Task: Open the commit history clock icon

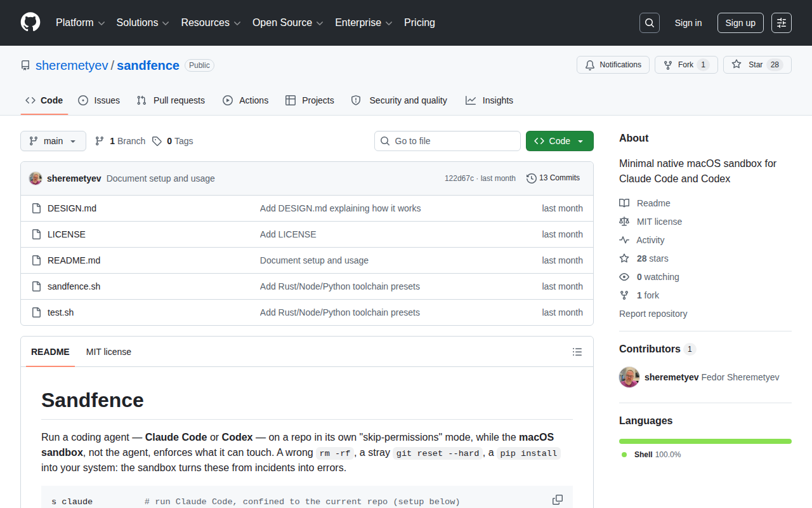Action: tap(532, 178)
